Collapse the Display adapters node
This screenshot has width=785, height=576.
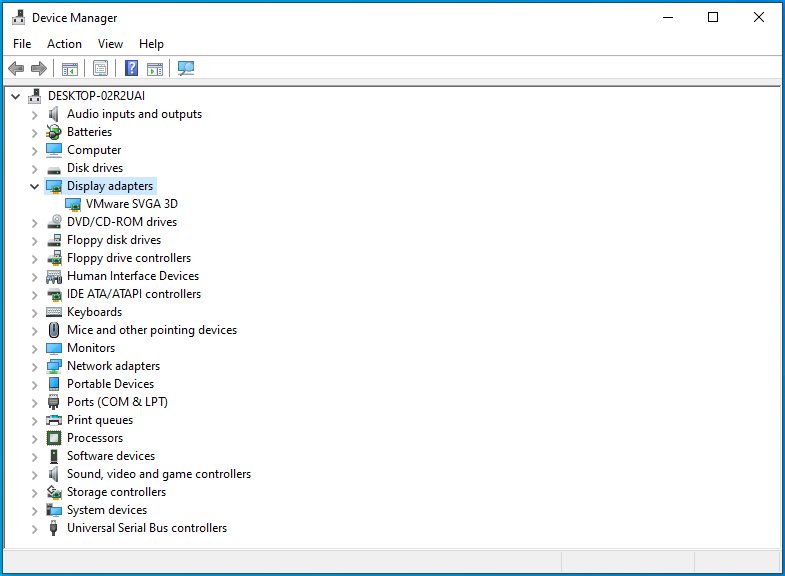click(35, 186)
